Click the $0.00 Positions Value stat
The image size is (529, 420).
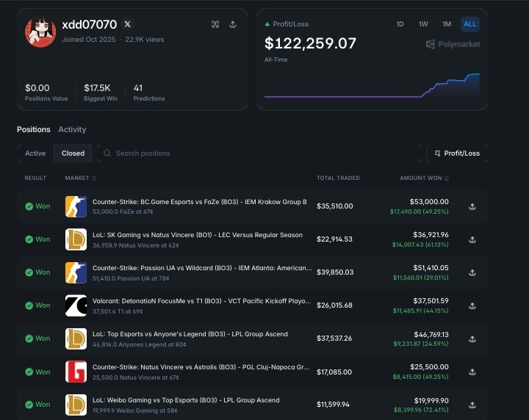46,92
